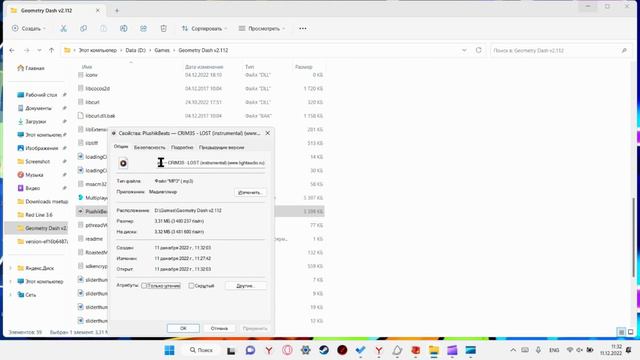Switch to the Подробно tab
Screen dimensions: 640x360
pos(182,147)
